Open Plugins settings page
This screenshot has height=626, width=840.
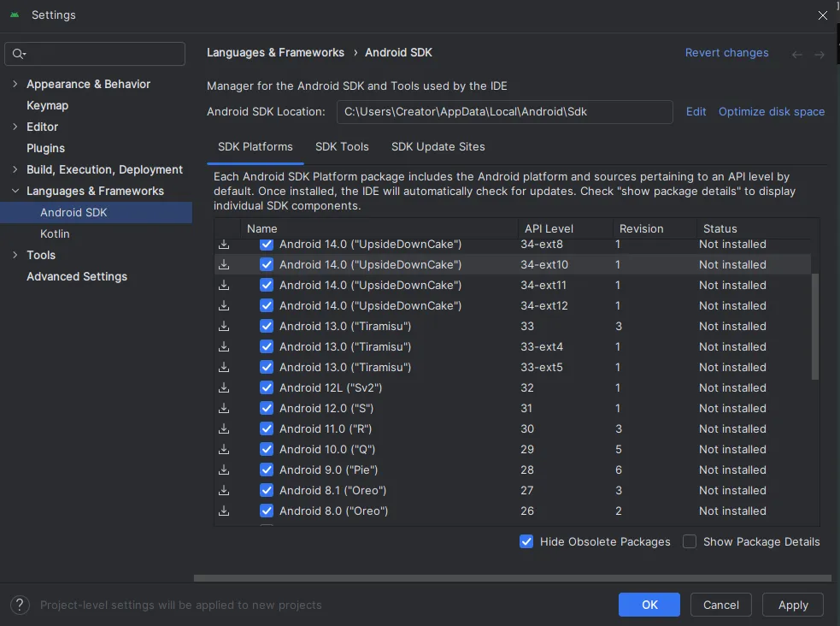(45, 149)
